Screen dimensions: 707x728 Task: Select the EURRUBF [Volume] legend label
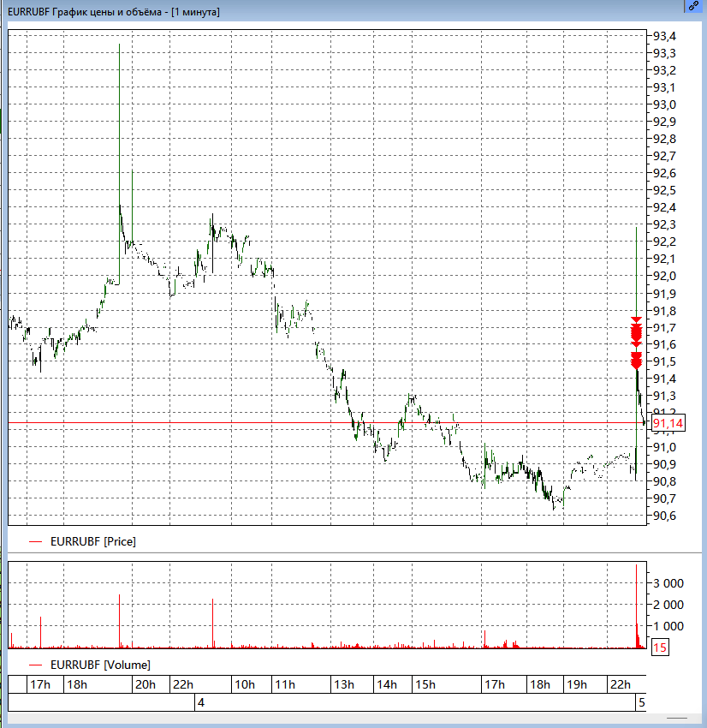click(x=100, y=665)
